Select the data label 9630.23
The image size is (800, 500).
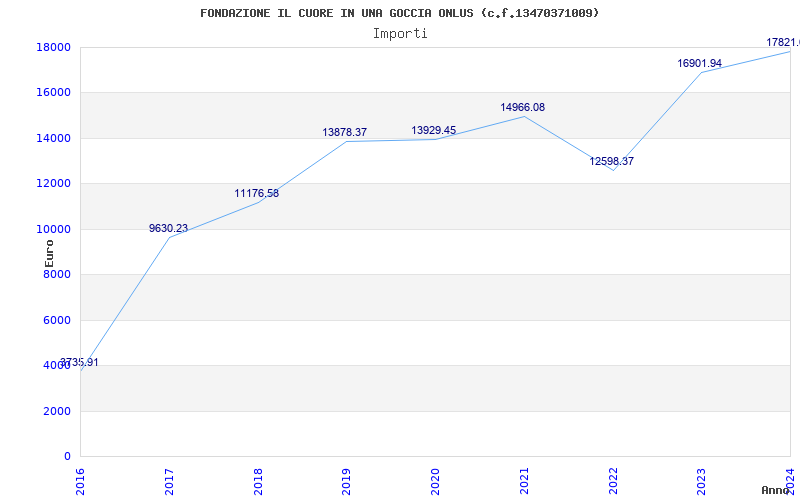click(x=168, y=228)
